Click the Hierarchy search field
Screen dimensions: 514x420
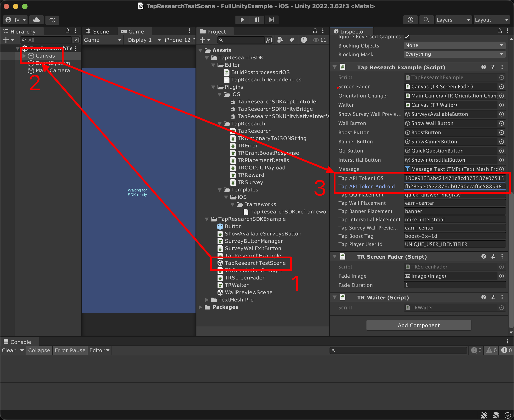click(46, 40)
